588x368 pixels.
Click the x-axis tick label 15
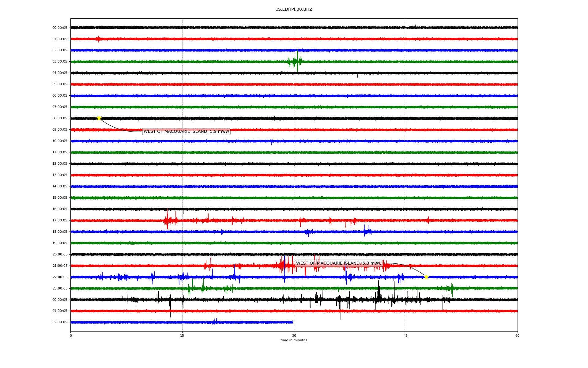[182, 335]
